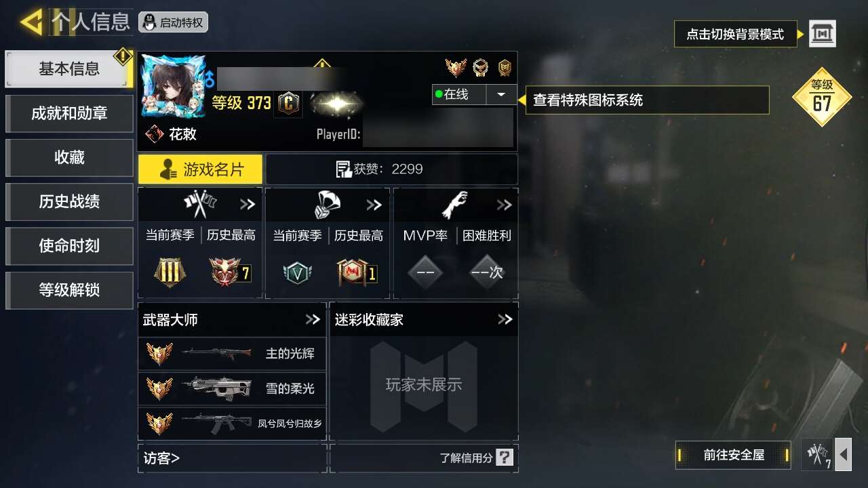This screenshot has height=488, width=868.
Task: Expand the 武器大师 section arrows
Action: point(312,319)
